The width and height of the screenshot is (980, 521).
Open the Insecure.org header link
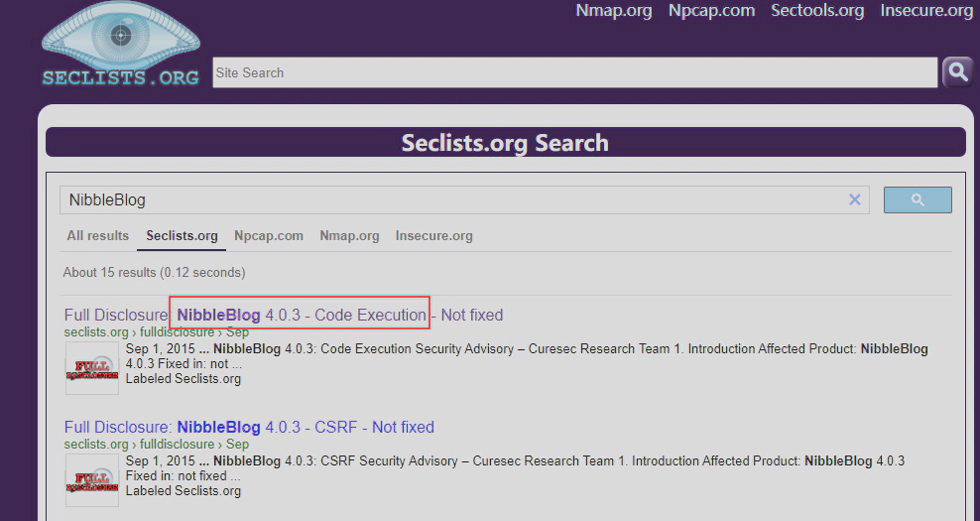[926, 11]
